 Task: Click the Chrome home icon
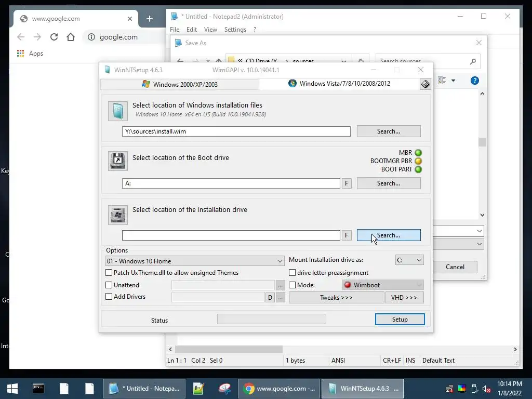click(71, 37)
